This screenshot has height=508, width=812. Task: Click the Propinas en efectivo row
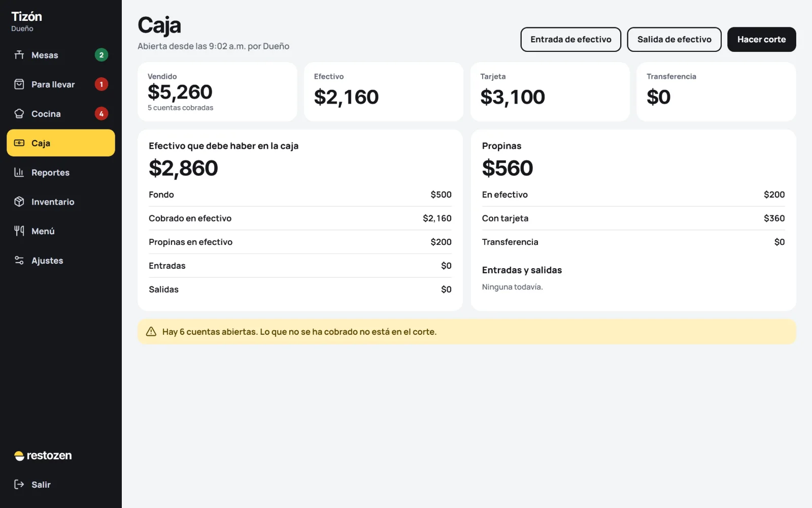(x=300, y=242)
